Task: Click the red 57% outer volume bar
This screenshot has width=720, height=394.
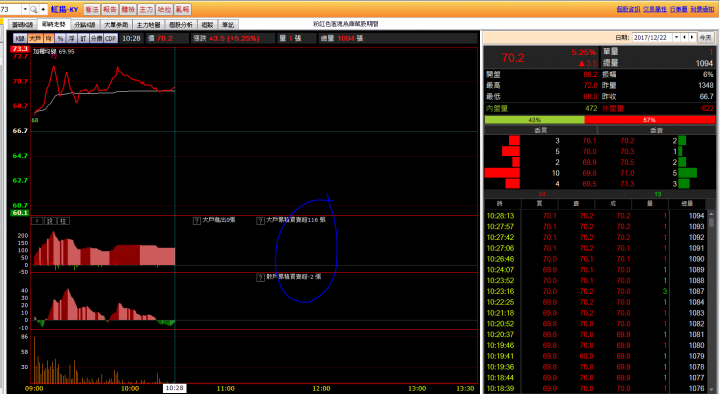Action: click(x=650, y=120)
